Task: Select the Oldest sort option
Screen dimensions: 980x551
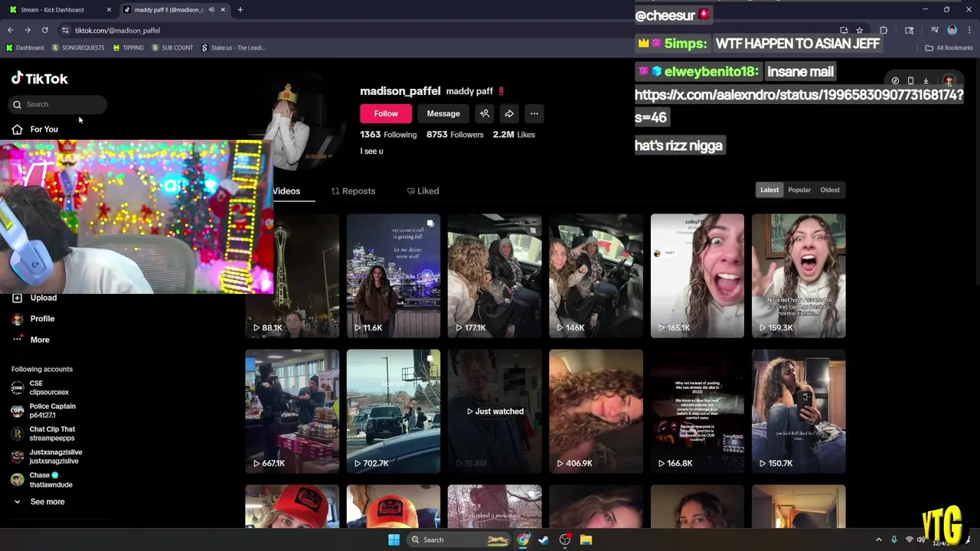Action: (830, 190)
